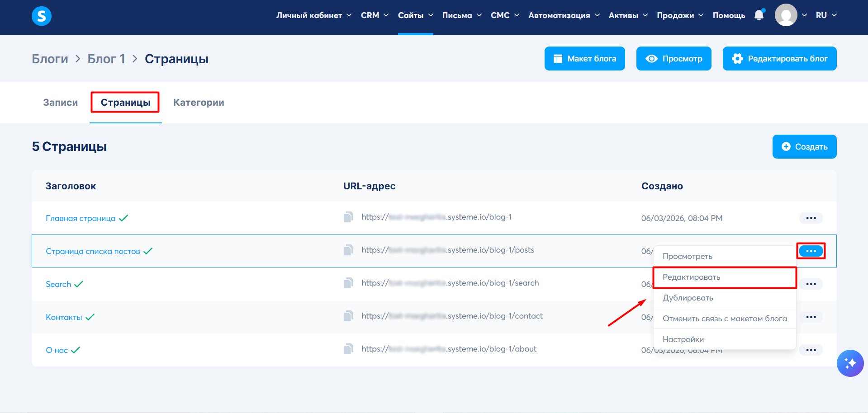Click Просмотр button
This screenshot has height=413, width=868.
point(674,59)
